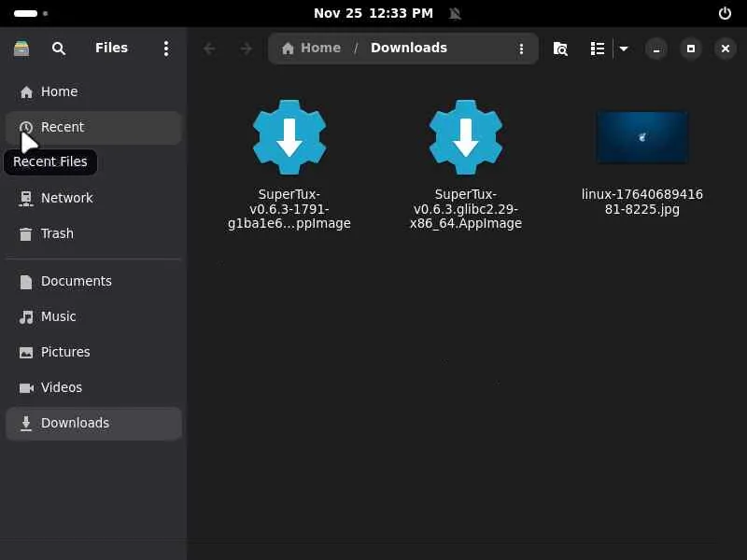Minimize the Files window
Image resolution: width=747 pixels, height=560 pixels.
656,49
